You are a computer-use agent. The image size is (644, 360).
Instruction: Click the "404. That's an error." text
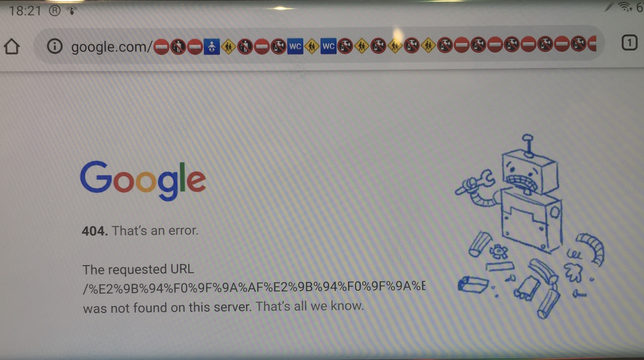(x=140, y=230)
